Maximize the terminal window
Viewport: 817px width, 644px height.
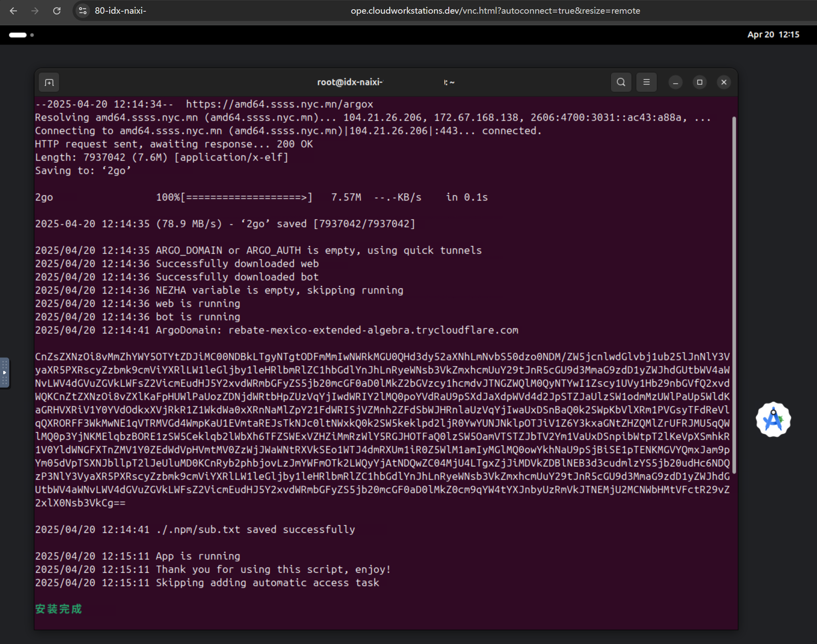click(699, 82)
